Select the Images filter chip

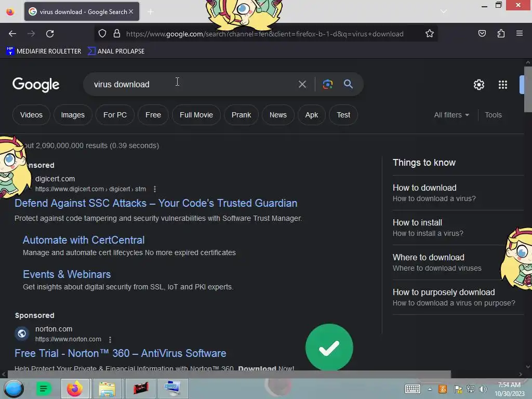pos(73,115)
